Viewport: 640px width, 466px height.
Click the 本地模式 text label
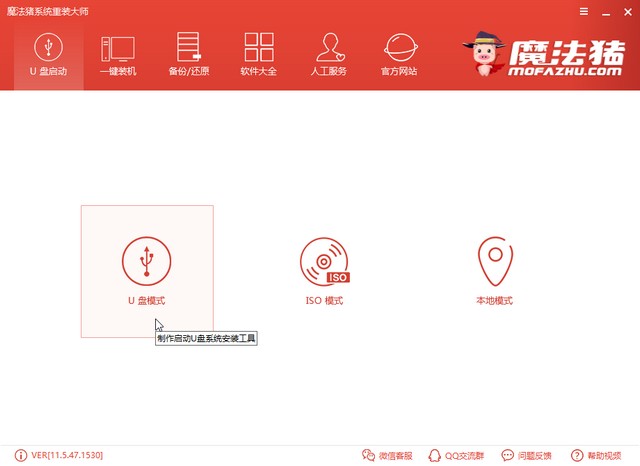[x=494, y=300]
